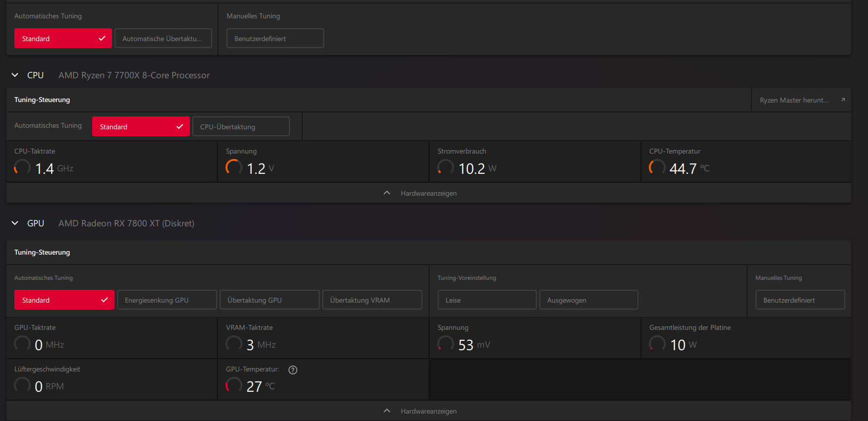Image resolution: width=868 pixels, height=421 pixels.
Task: Click the GPU-Taktrate gauge dial
Action: coord(22,344)
